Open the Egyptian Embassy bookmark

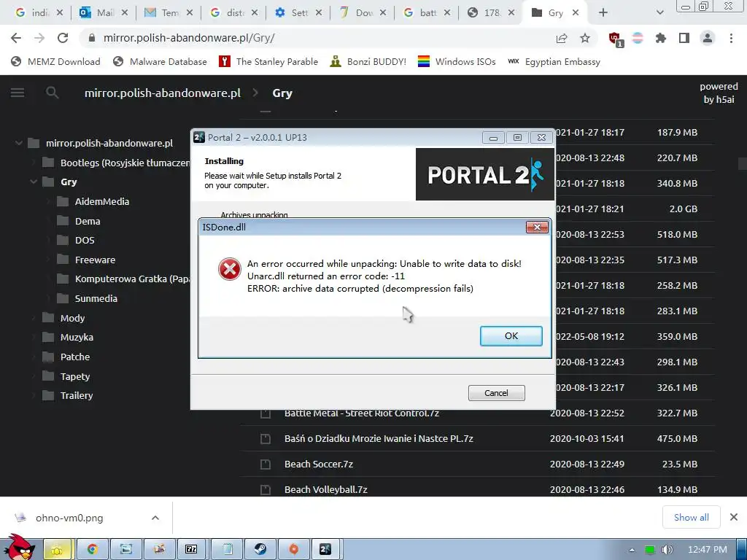click(x=554, y=61)
